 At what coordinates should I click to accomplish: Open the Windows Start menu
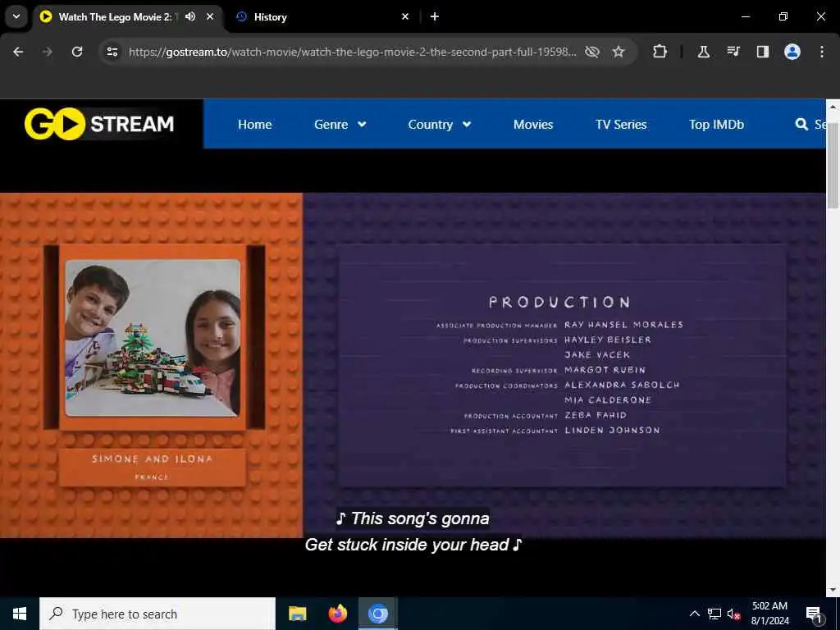click(20, 614)
